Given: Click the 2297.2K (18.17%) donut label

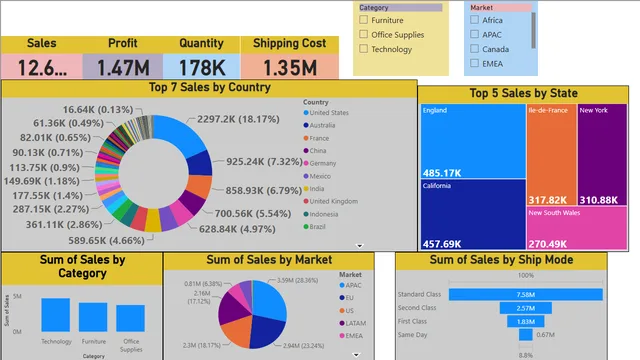Looking at the screenshot, I should (x=238, y=119).
